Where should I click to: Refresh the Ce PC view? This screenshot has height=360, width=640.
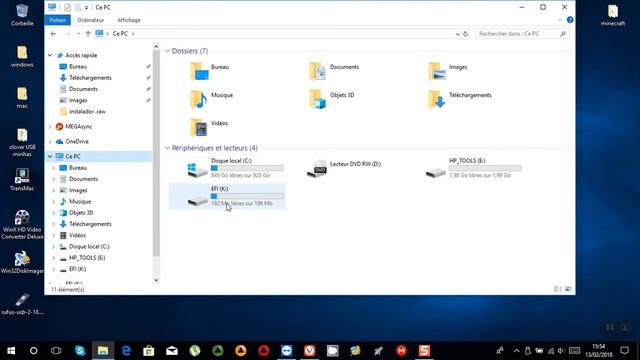click(x=466, y=34)
